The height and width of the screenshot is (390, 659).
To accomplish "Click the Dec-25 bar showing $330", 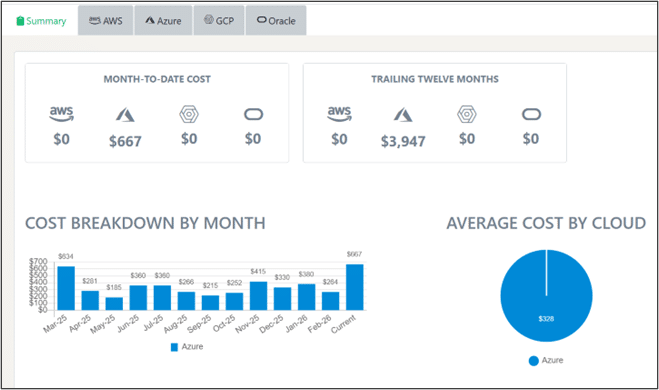I will (282, 299).
